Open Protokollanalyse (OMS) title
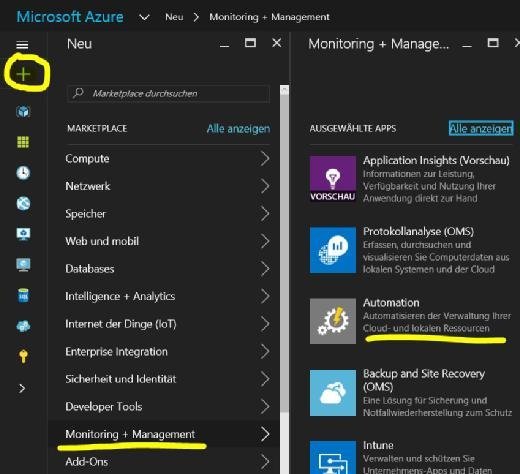This screenshot has height=474, width=520. click(418, 231)
